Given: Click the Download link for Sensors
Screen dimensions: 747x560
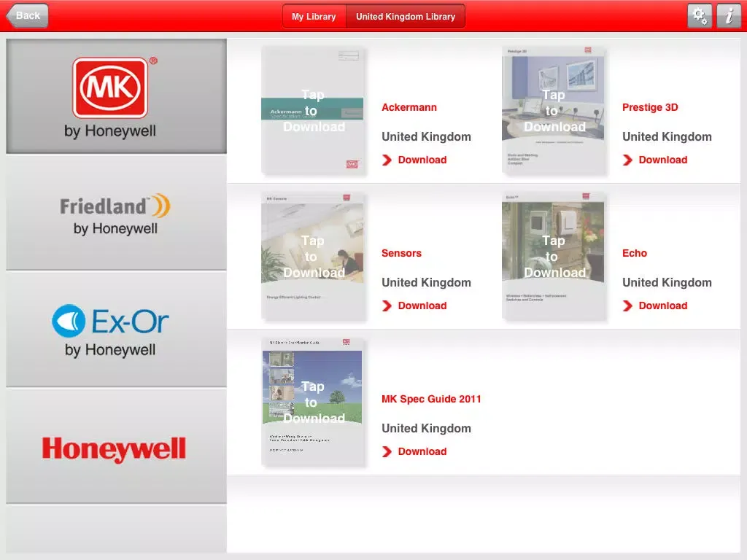Looking at the screenshot, I should [422, 306].
